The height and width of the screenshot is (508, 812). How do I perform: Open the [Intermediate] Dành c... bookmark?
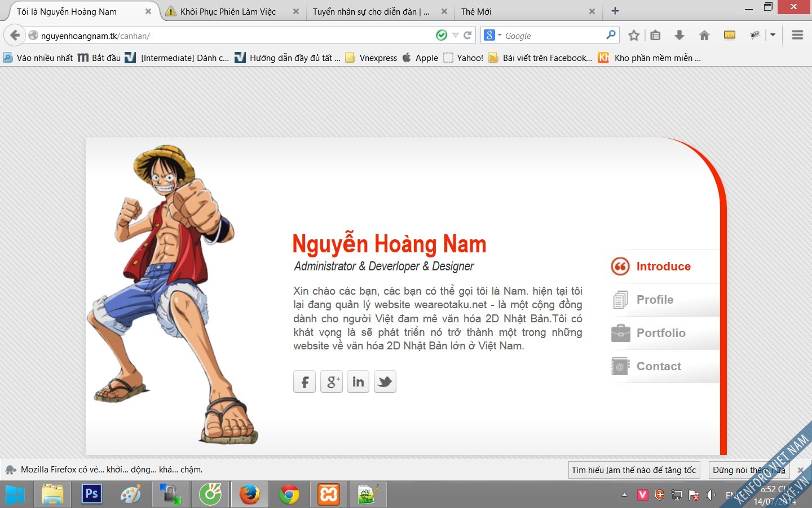177,58
